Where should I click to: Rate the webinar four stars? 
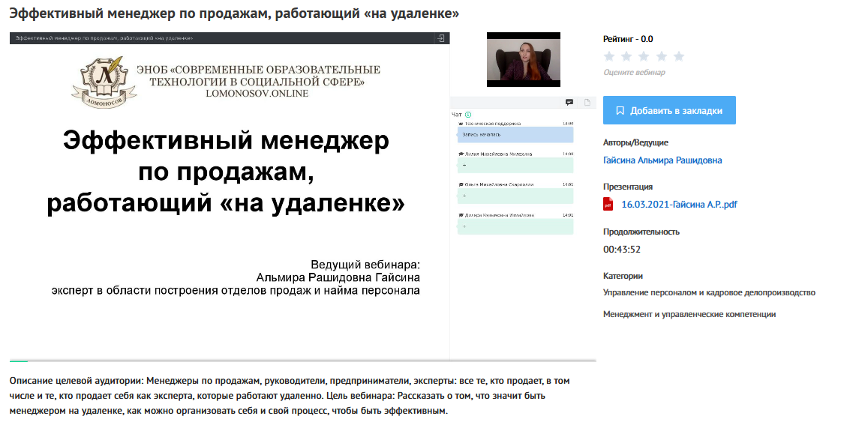click(x=662, y=56)
